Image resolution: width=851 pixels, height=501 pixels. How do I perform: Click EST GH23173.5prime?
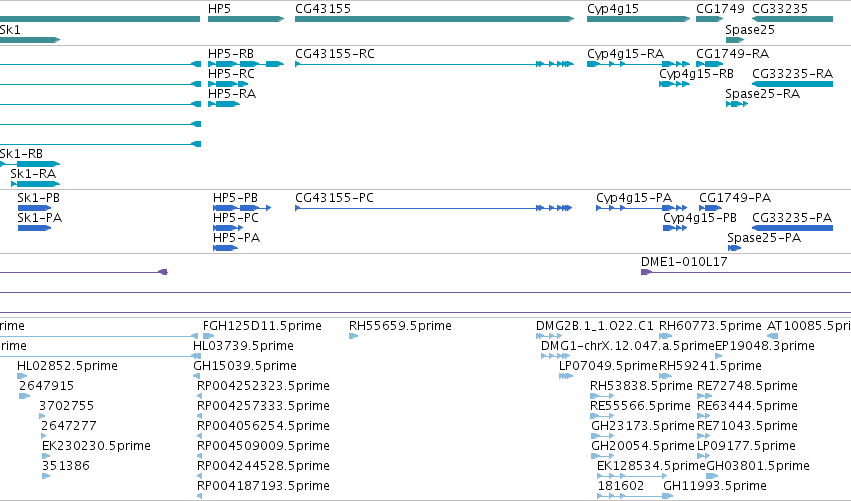pyautogui.click(x=603, y=436)
